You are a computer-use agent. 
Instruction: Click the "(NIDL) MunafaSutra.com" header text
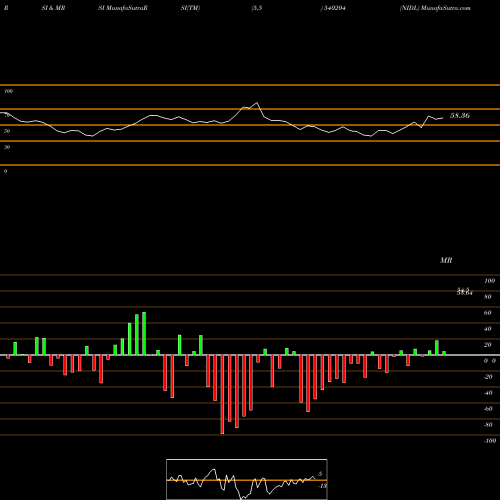click(x=435, y=8)
